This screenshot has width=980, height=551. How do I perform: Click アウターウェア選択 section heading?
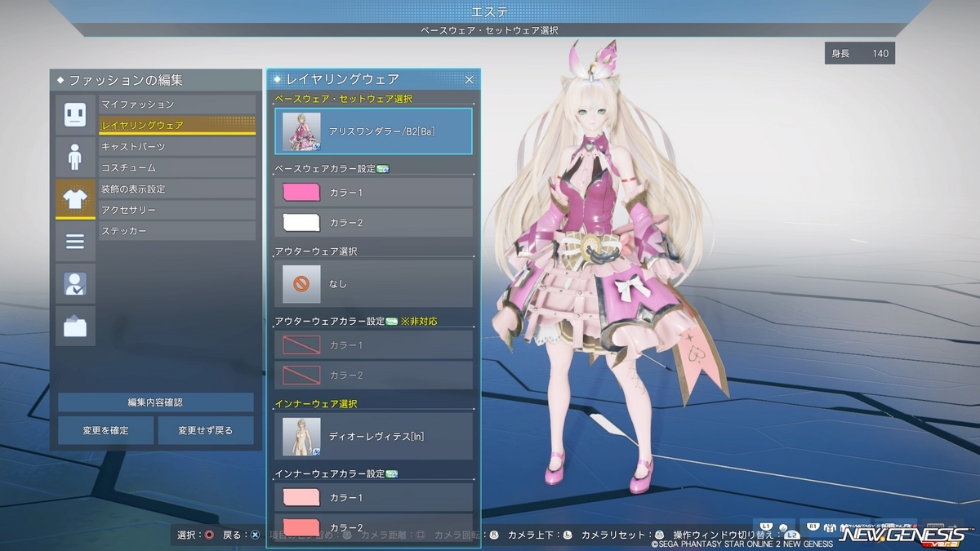(316, 251)
